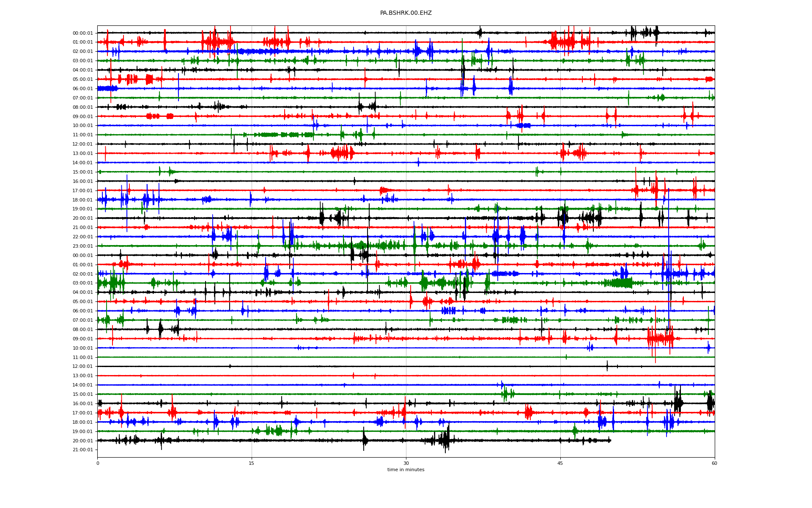Click the x-axis tick label 0

(x=98, y=463)
